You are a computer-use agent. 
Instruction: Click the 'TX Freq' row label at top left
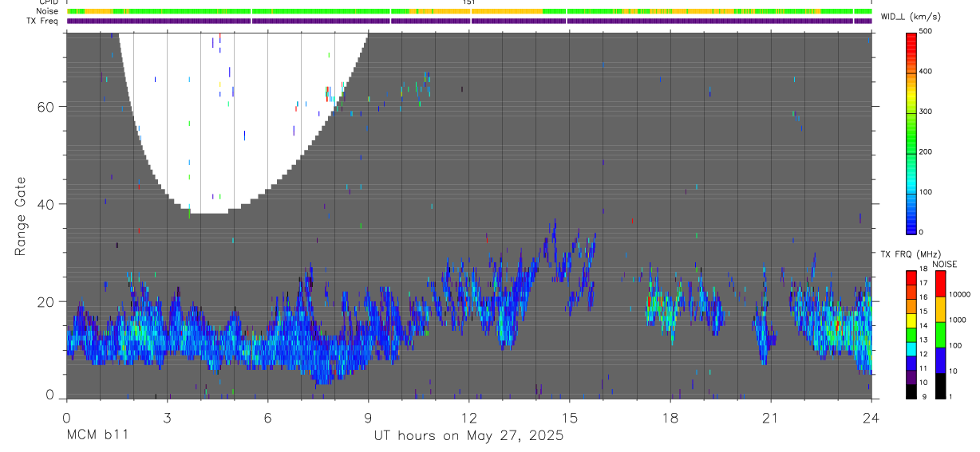coord(43,21)
